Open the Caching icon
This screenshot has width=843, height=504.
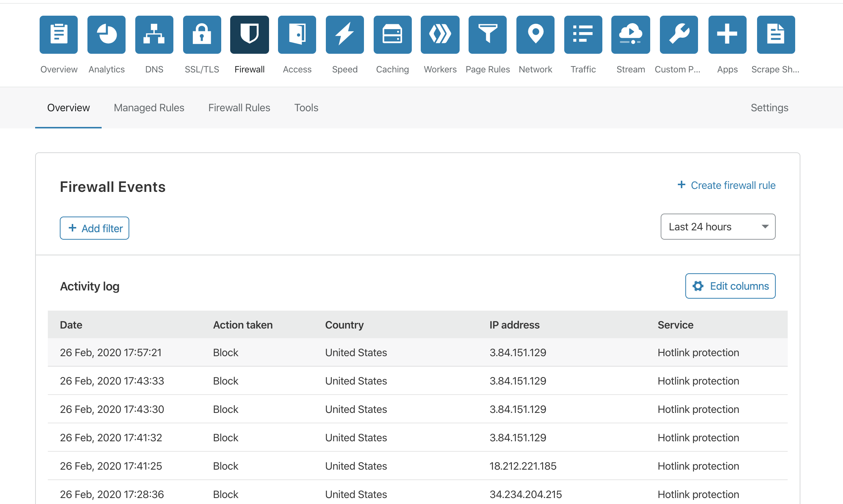(x=392, y=35)
